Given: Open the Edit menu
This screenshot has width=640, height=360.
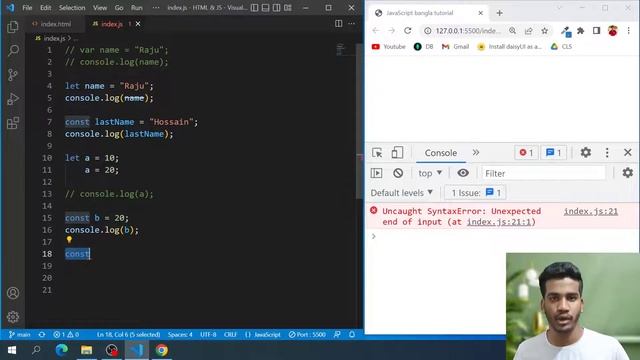Looking at the screenshot, I should 46,8.
